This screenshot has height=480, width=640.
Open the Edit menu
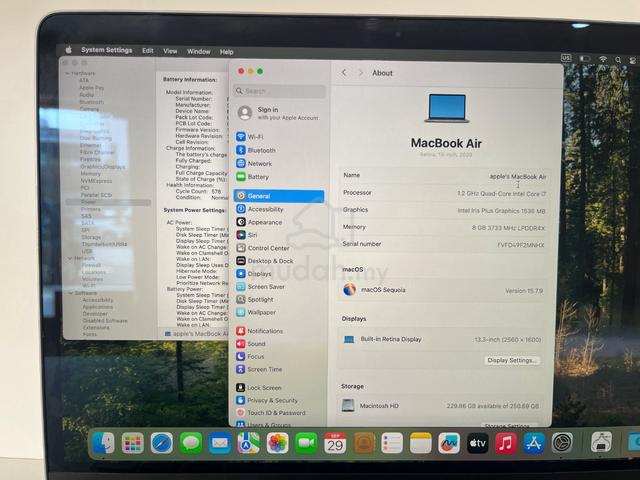[x=148, y=51]
